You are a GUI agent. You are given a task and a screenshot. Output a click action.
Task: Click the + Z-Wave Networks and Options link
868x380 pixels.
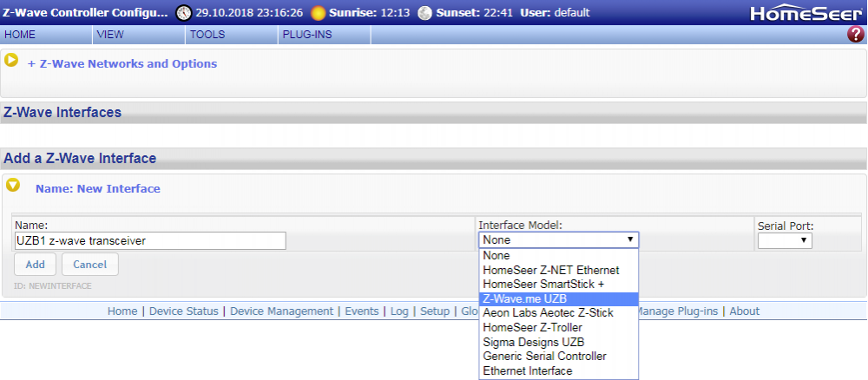coord(122,63)
